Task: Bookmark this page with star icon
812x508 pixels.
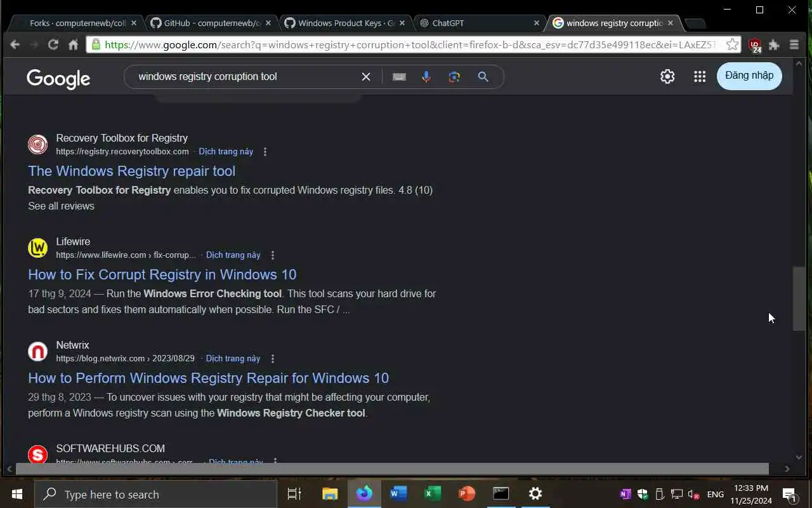Action: pyautogui.click(x=732, y=44)
